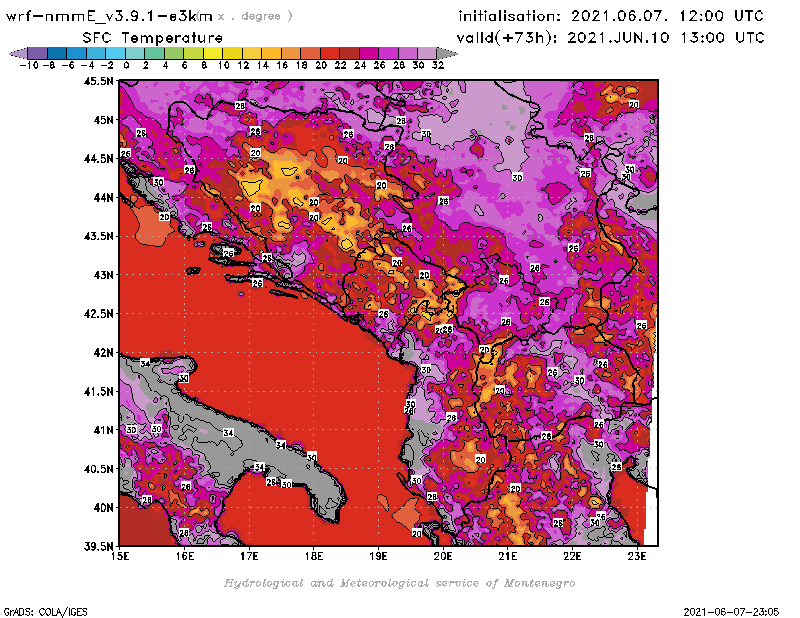Image resolution: width=800 pixels, height=618 pixels.
Task: Click the 15E longitude axis label
Action: (120, 555)
